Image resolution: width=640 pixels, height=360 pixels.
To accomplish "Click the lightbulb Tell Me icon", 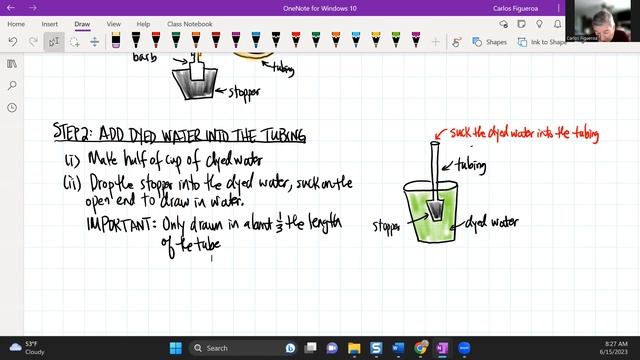I will point(539,24).
